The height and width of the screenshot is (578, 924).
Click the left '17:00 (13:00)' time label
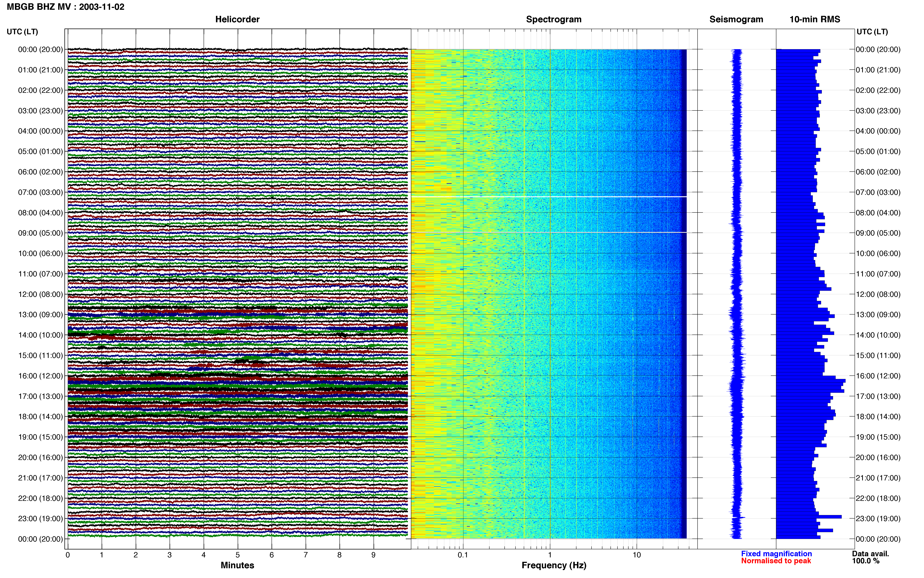click(41, 396)
